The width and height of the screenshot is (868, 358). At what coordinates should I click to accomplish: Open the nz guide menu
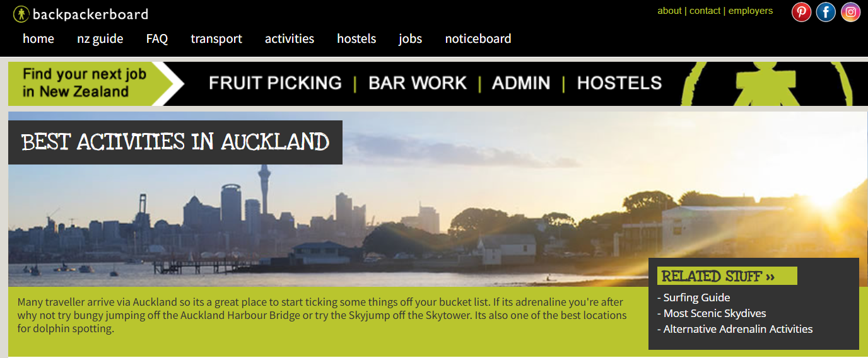point(100,38)
